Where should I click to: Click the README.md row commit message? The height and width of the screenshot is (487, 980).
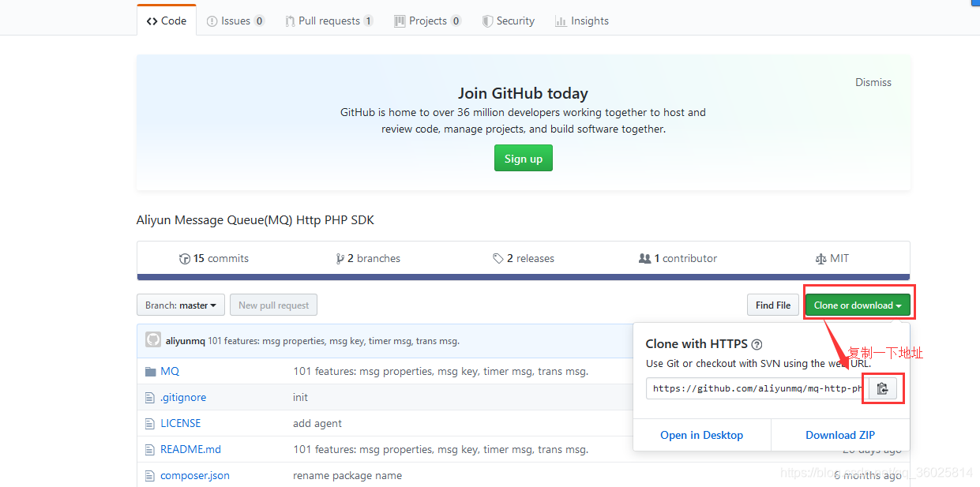pos(441,449)
